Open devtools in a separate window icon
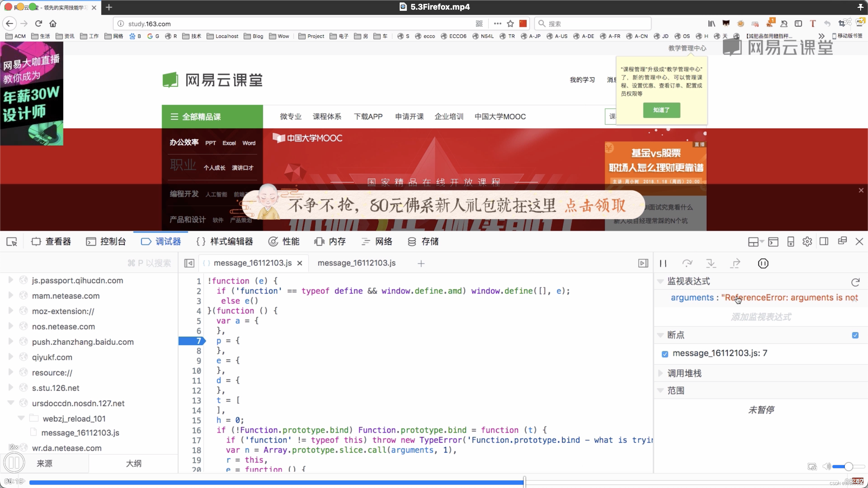Screen dimensions: 868x488 coord(842,241)
